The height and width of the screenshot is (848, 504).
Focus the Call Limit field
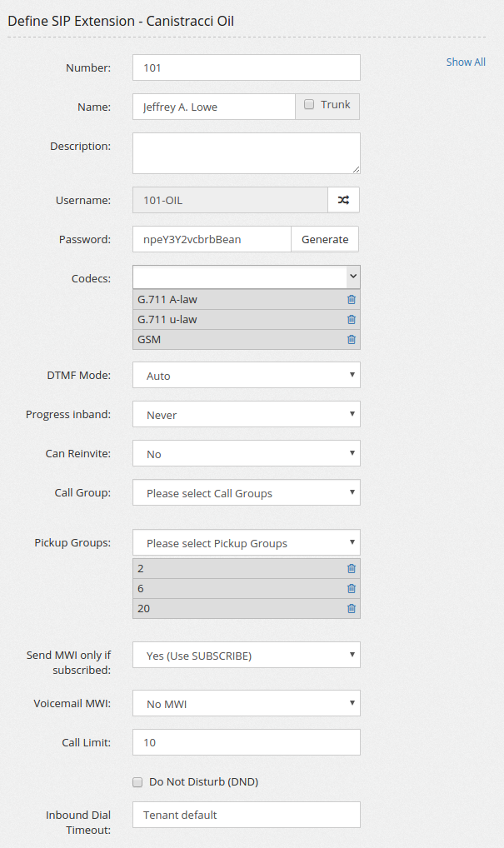[246, 742]
